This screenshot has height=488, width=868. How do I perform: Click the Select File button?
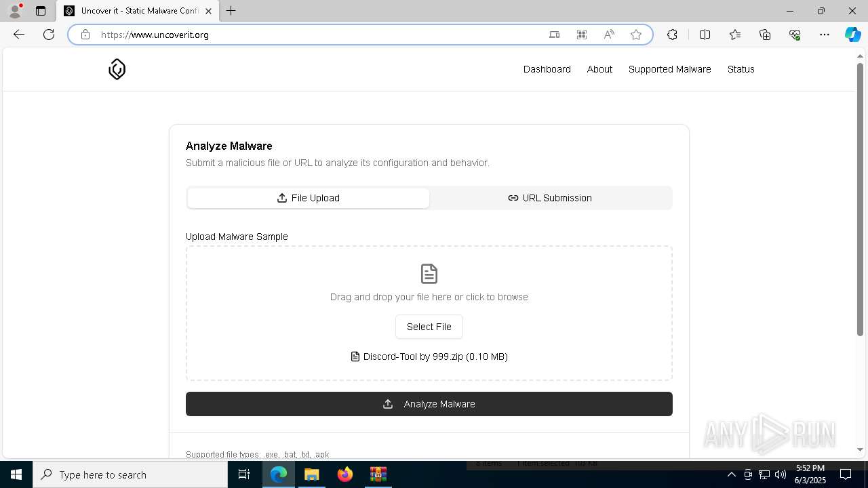coord(429,327)
